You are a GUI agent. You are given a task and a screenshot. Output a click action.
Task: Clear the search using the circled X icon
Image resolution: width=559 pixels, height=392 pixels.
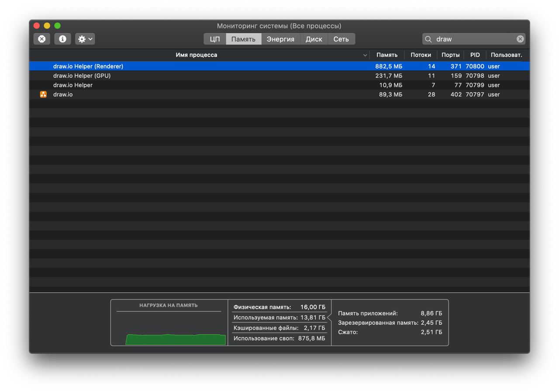520,38
